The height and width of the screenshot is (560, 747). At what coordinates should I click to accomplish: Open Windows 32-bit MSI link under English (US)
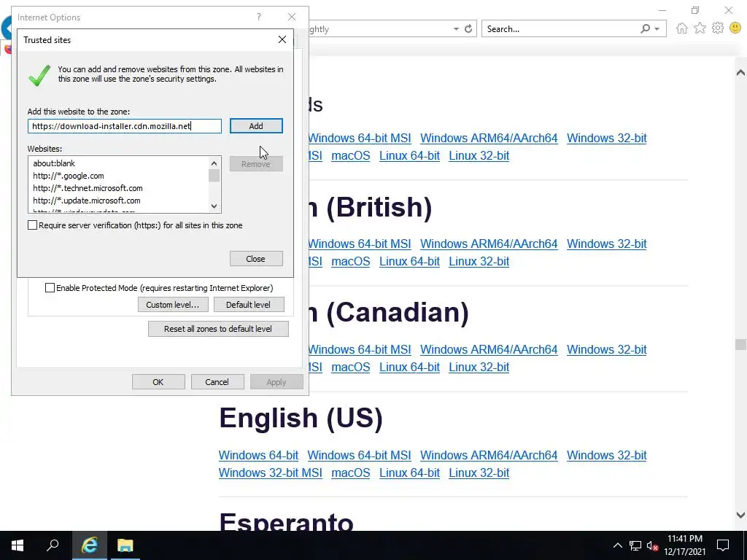click(x=271, y=472)
